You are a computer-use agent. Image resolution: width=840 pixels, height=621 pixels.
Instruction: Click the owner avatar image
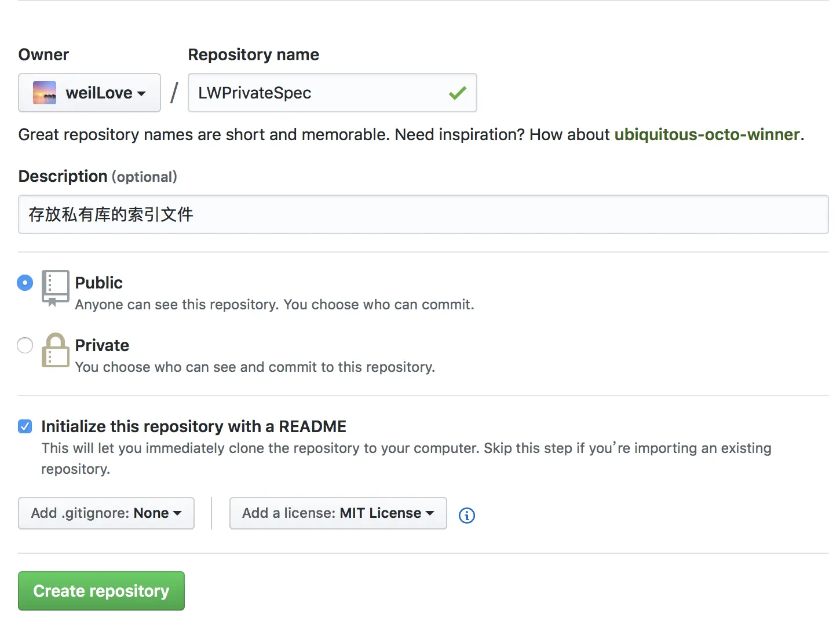coord(45,93)
